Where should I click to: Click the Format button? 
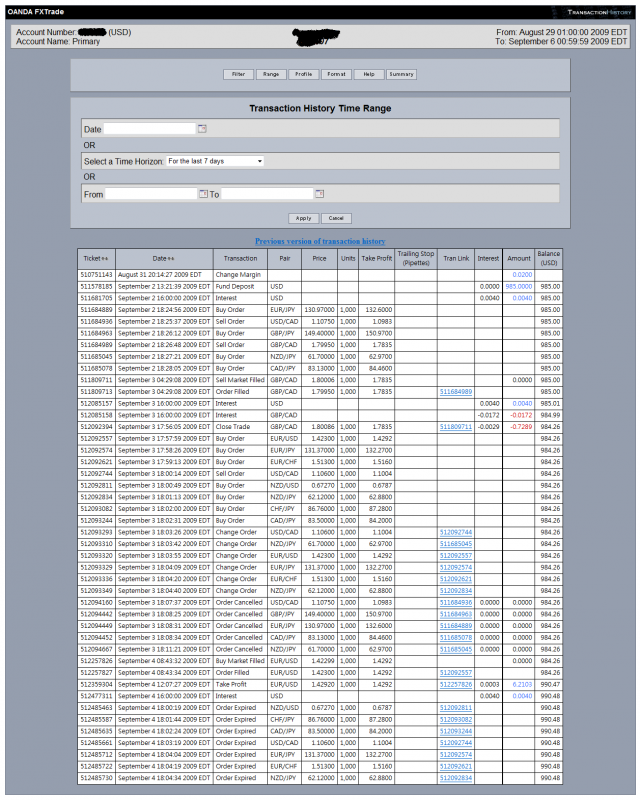click(x=336, y=74)
